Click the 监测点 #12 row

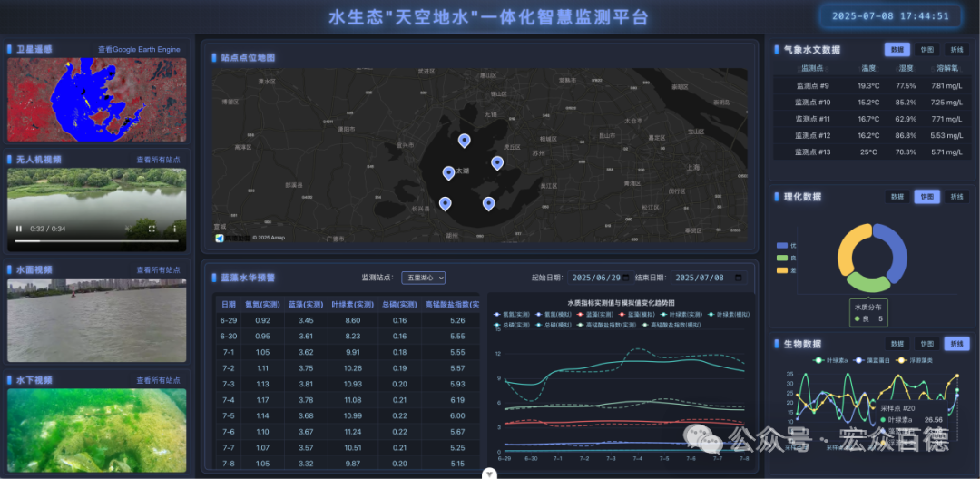[873, 135]
